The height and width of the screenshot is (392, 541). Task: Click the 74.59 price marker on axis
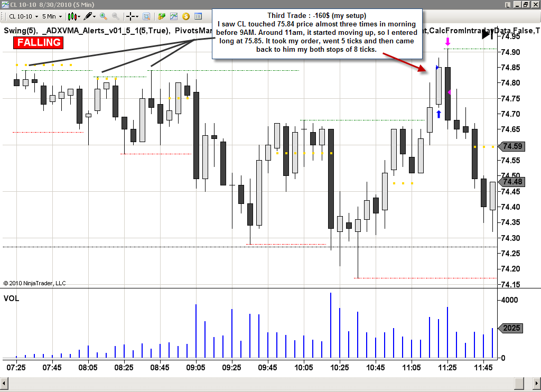point(511,146)
